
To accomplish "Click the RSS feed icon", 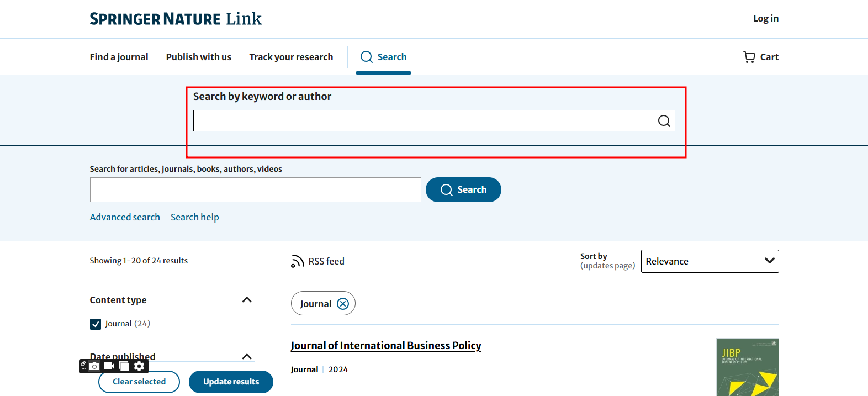I will coord(298,261).
